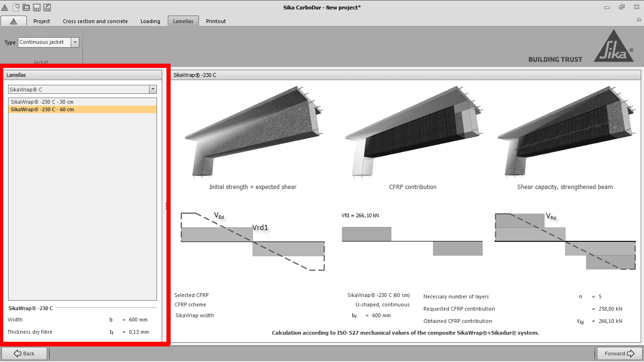The width and height of the screenshot is (644, 362).
Task: Select SikaWrap -230 C - 30 cm
Action: click(x=83, y=102)
